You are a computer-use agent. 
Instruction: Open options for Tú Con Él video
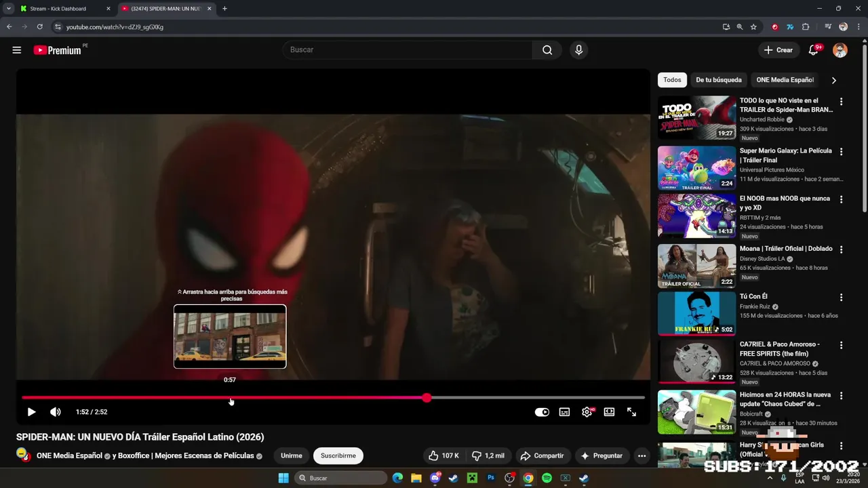tap(842, 298)
